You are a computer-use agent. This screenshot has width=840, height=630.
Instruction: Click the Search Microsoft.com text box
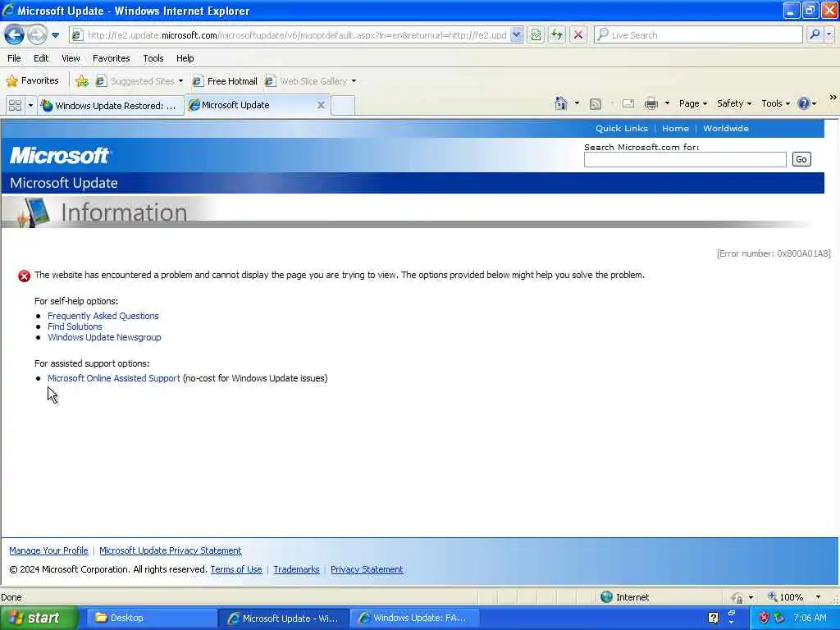(685, 160)
